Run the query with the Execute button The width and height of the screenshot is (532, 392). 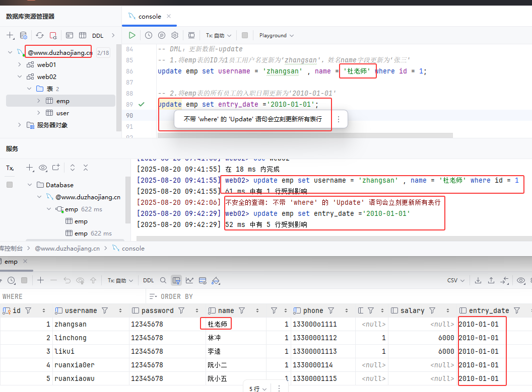point(131,35)
